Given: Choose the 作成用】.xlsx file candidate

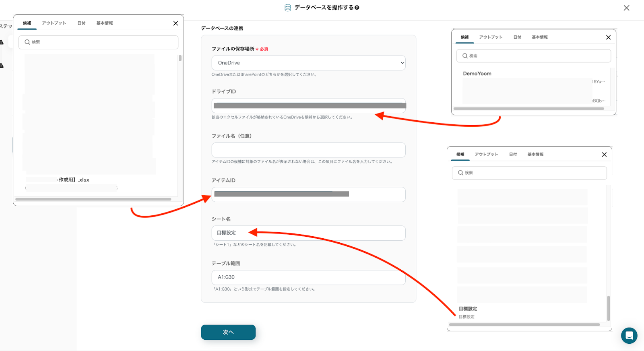Looking at the screenshot, I should 73,180.
